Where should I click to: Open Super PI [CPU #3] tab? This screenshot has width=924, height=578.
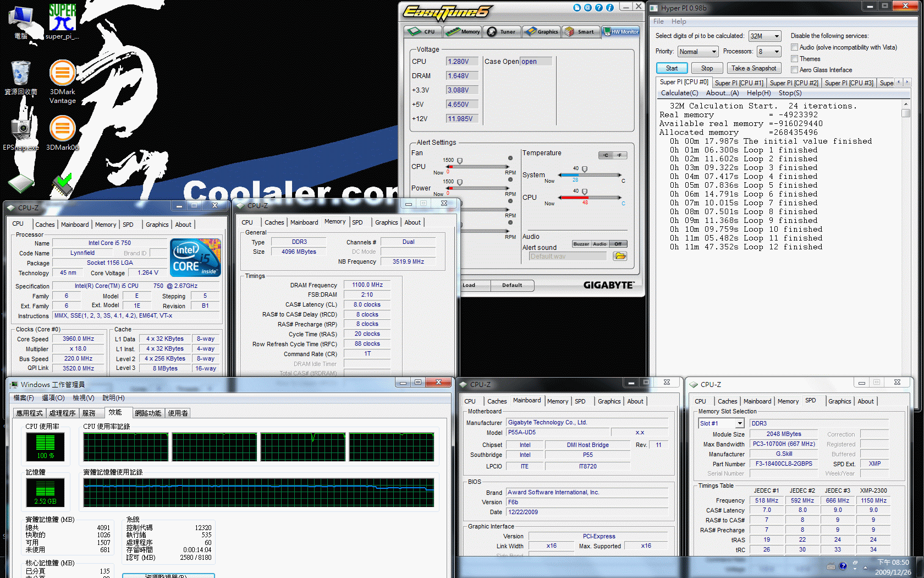click(849, 83)
